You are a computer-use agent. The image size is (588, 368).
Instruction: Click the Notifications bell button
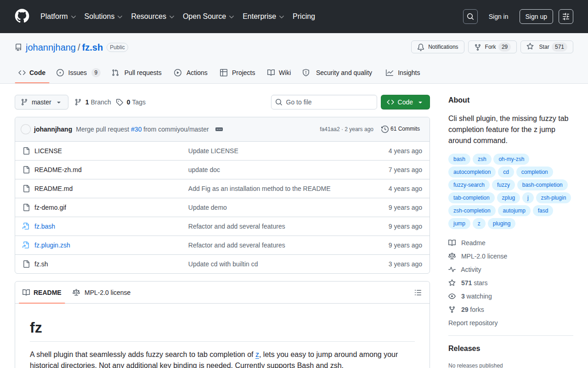pos(438,47)
